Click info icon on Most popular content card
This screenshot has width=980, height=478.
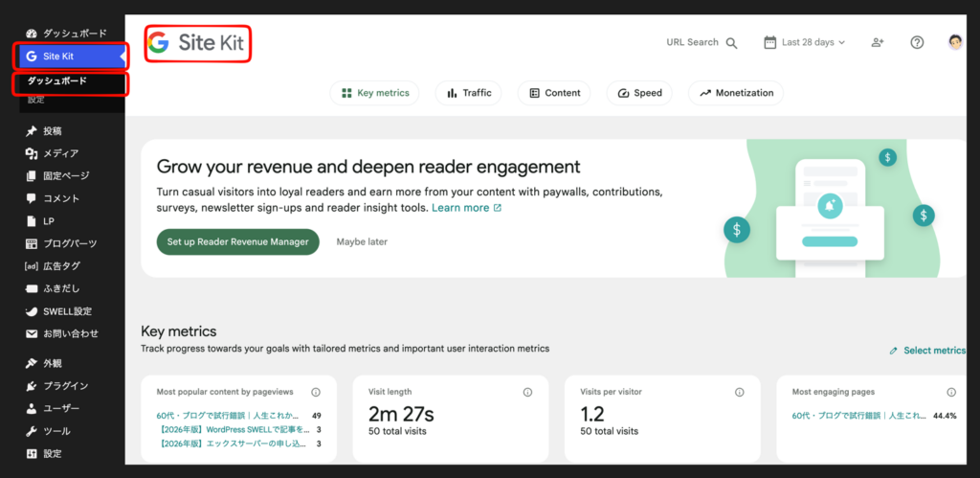pos(316,393)
